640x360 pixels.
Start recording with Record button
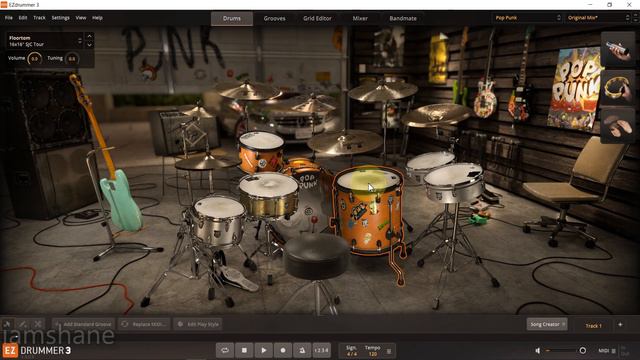283,350
